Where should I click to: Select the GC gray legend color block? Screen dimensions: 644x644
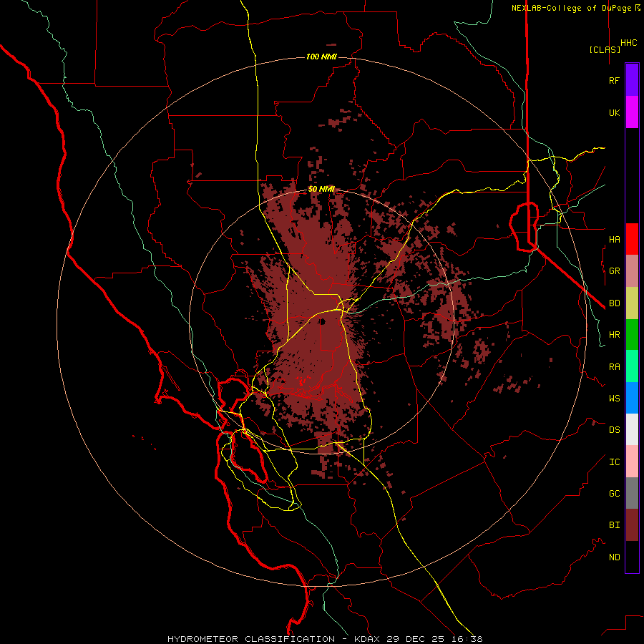pyautogui.click(x=632, y=493)
